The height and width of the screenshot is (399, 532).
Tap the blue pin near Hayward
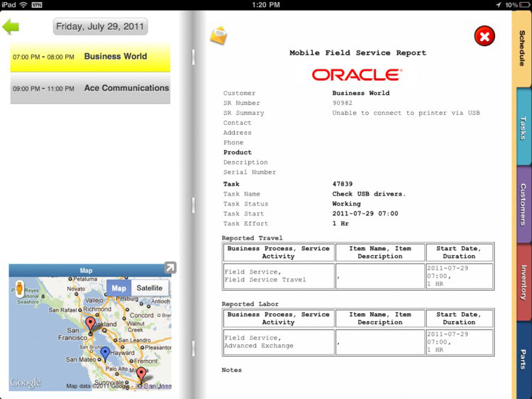click(x=105, y=354)
